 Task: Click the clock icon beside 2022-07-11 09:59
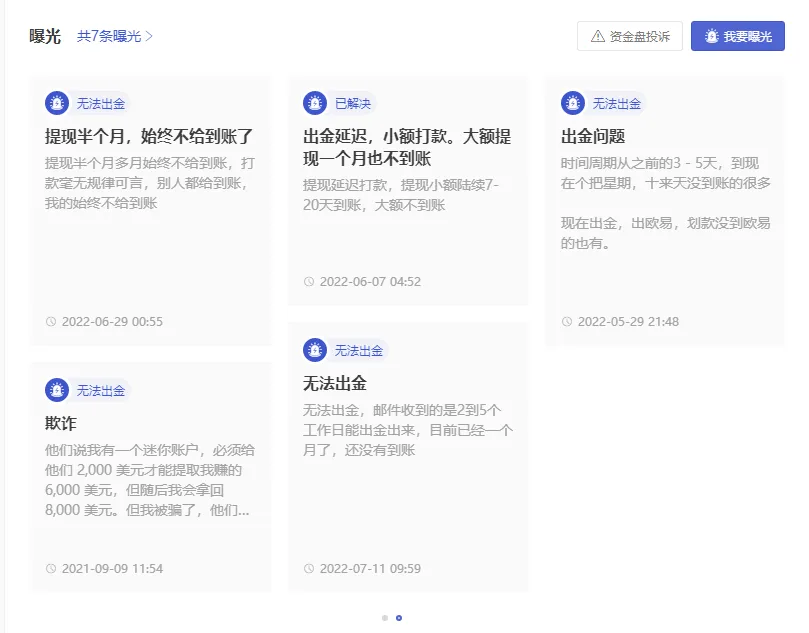point(309,569)
